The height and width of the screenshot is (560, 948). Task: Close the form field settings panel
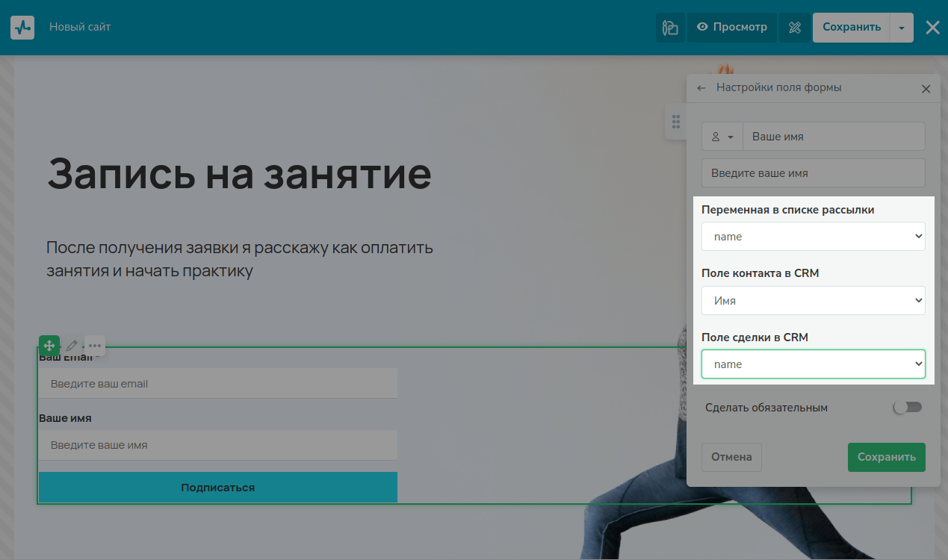coord(926,89)
